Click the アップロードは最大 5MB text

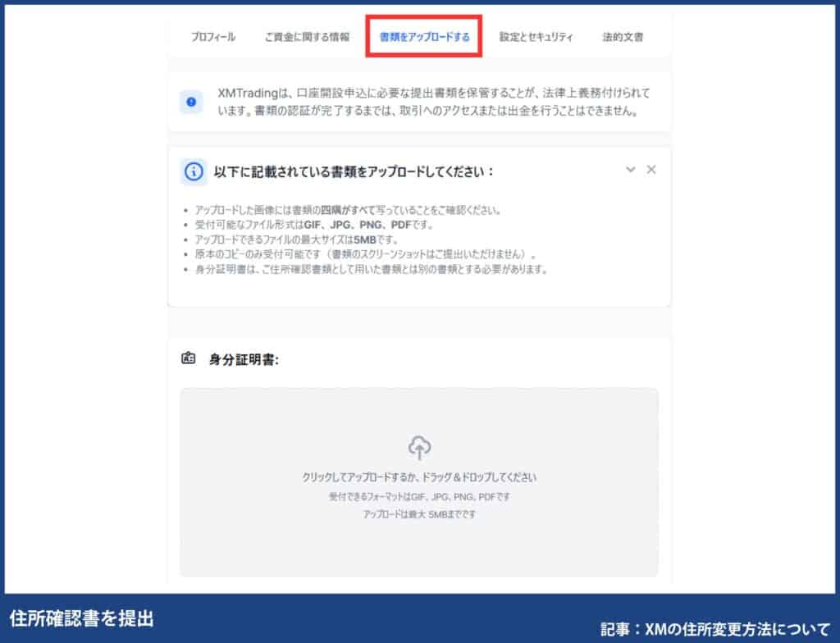[419, 514]
